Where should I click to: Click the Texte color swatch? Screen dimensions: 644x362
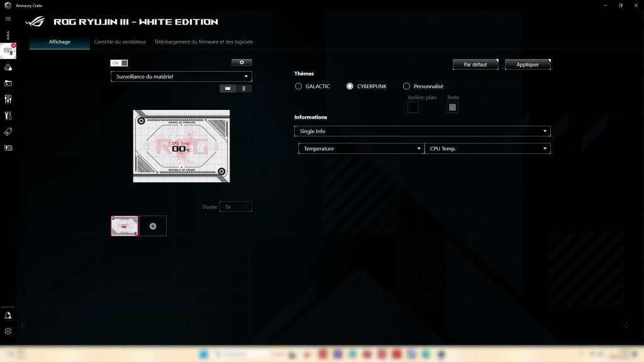click(x=453, y=107)
